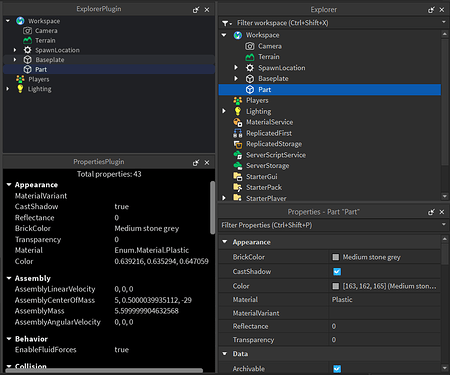Click the filter funnel icon in Explorer
This screenshot has height=375, width=450.
coord(226,23)
